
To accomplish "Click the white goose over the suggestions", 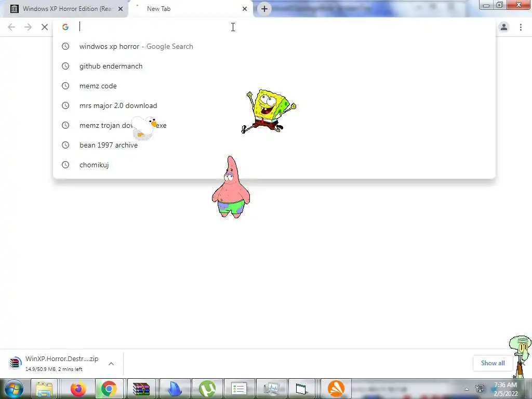I will coord(144,127).
